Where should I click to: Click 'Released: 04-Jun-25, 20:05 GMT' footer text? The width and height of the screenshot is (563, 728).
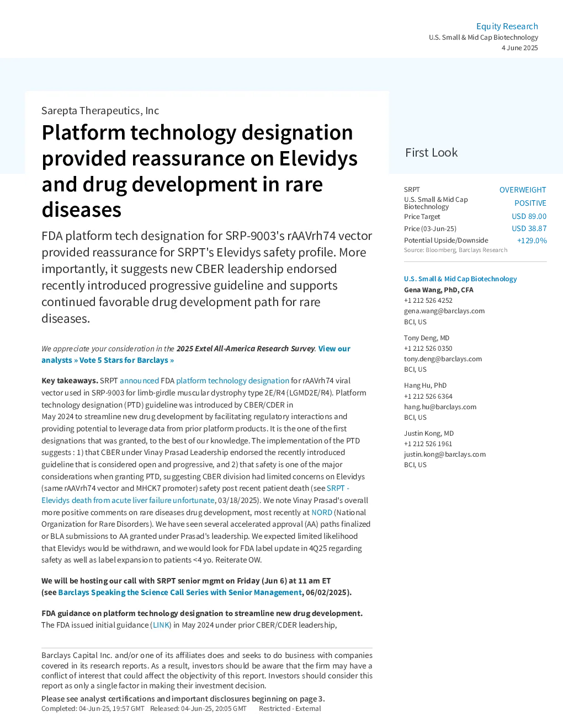[x=198, y=709]
